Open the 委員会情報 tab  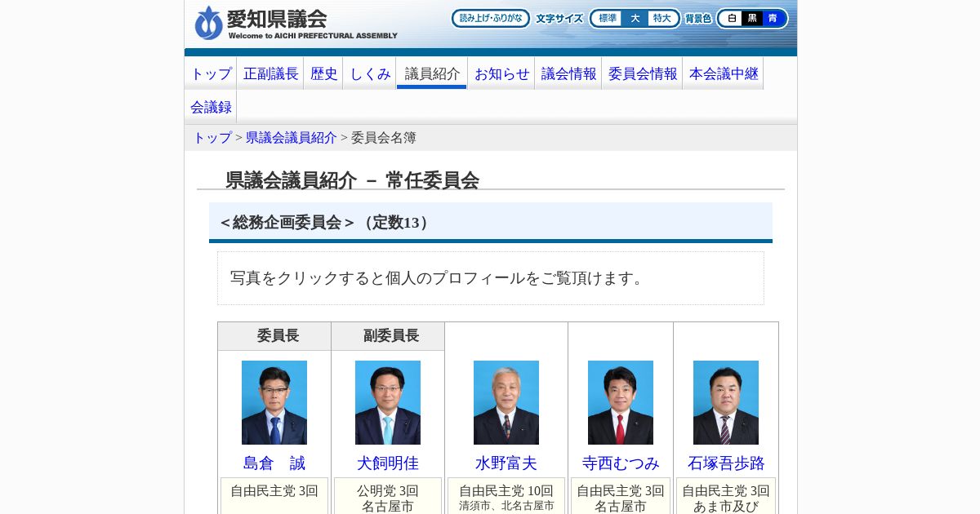643,73
